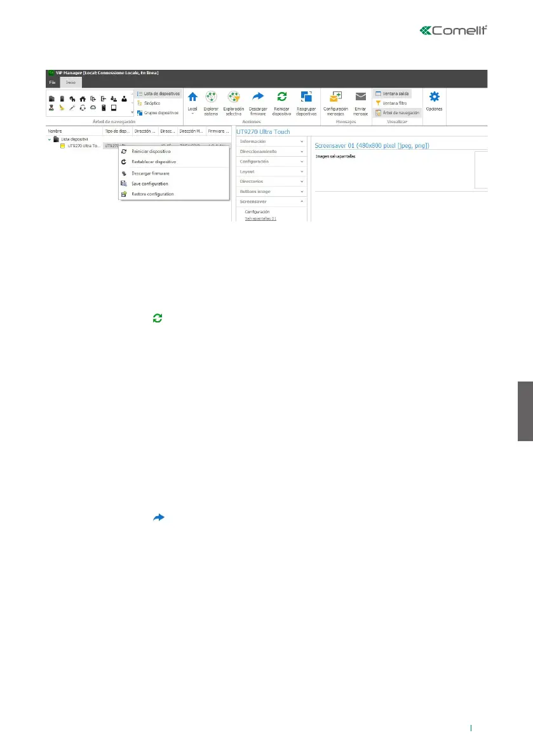The height and width of the screenshot is (756, 533).
Task: Start Exploración selectiva scan
Action: coord(233,103)
